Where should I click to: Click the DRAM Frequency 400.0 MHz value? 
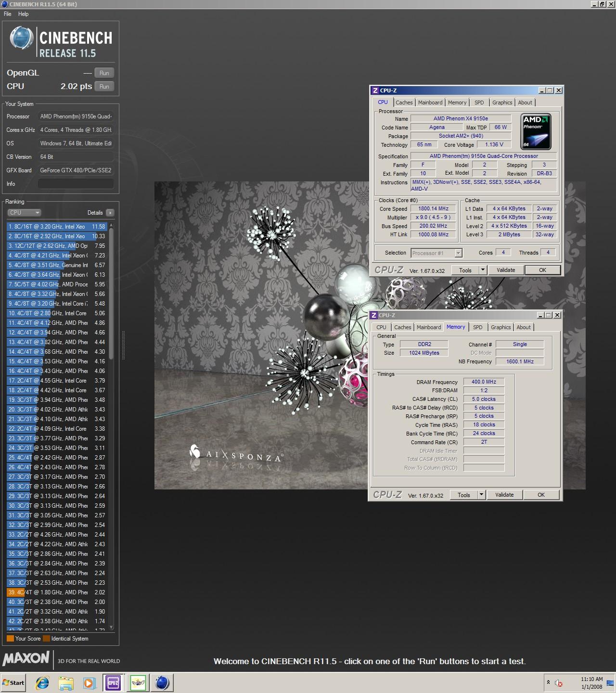(x=484, y=382)
